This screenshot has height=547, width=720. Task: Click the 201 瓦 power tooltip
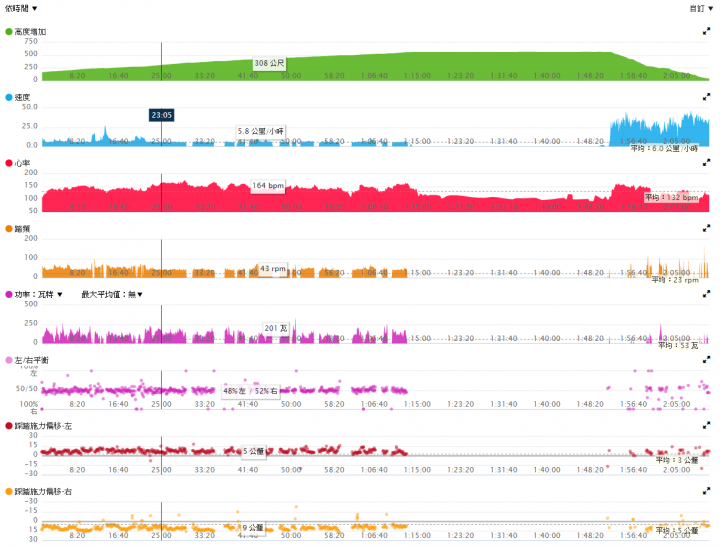[x=276, y=328]
